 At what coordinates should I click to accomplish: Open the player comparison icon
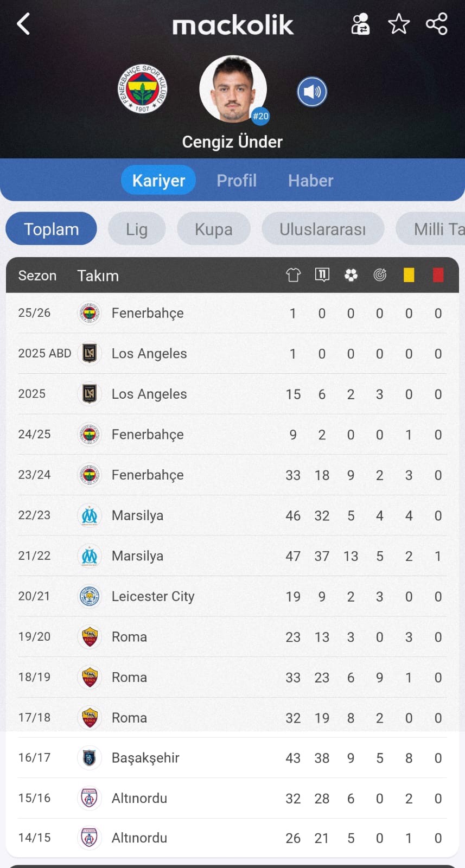[x=360, y=24]
